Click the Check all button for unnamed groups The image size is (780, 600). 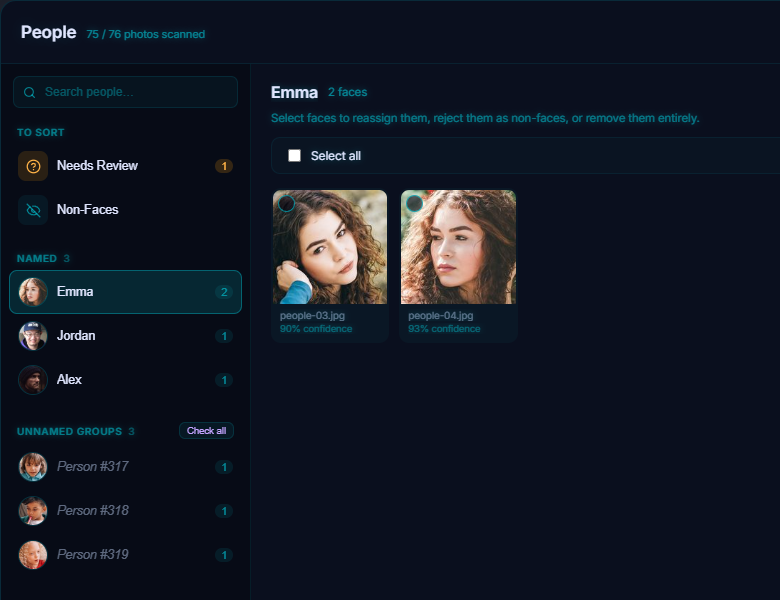tap(206, 431)
